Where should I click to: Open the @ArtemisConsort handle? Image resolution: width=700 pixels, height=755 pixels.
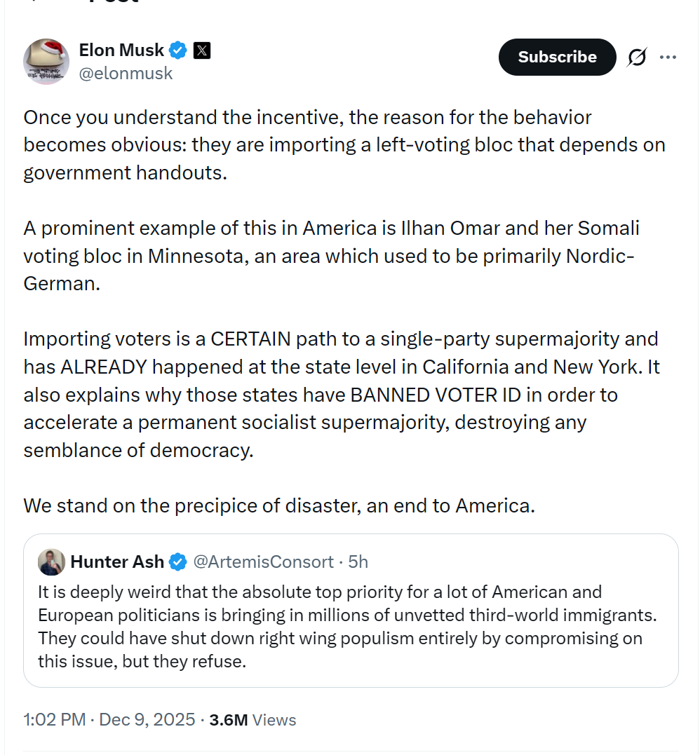263,562
